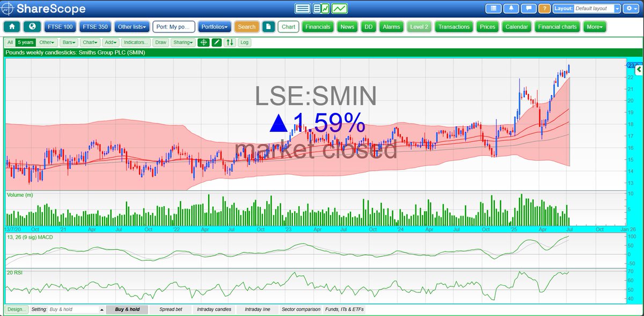Click the Smiths Group PLC chart title
The image size is (644, 316).
click(x=76, y=53)
